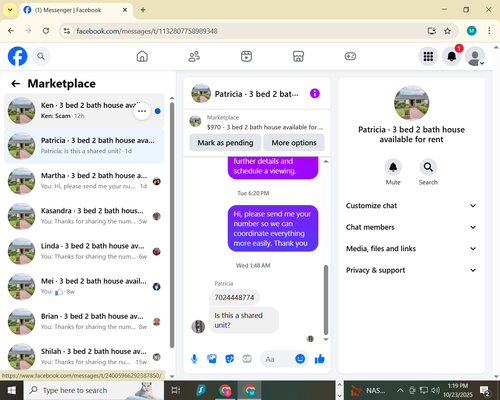Viewport: 500px width, 400px height.
Task: Open Chrome tab search dropdown arrow
Action: click(x=10, y=10)
